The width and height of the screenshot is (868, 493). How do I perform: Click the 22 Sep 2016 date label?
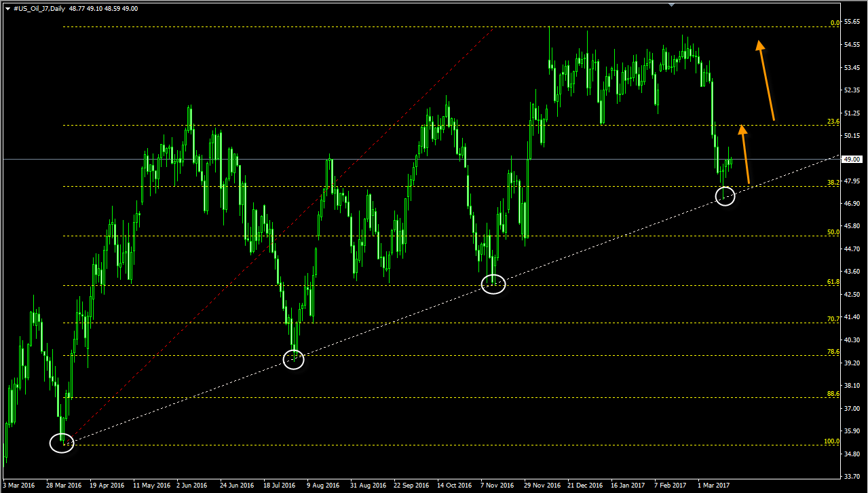tap(411, 486)
